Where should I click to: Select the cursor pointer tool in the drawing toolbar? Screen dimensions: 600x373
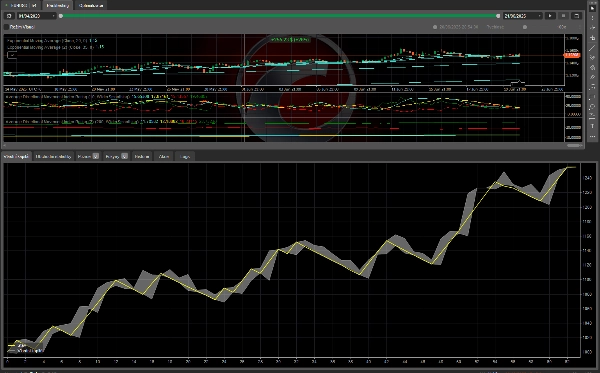(592, 8)
